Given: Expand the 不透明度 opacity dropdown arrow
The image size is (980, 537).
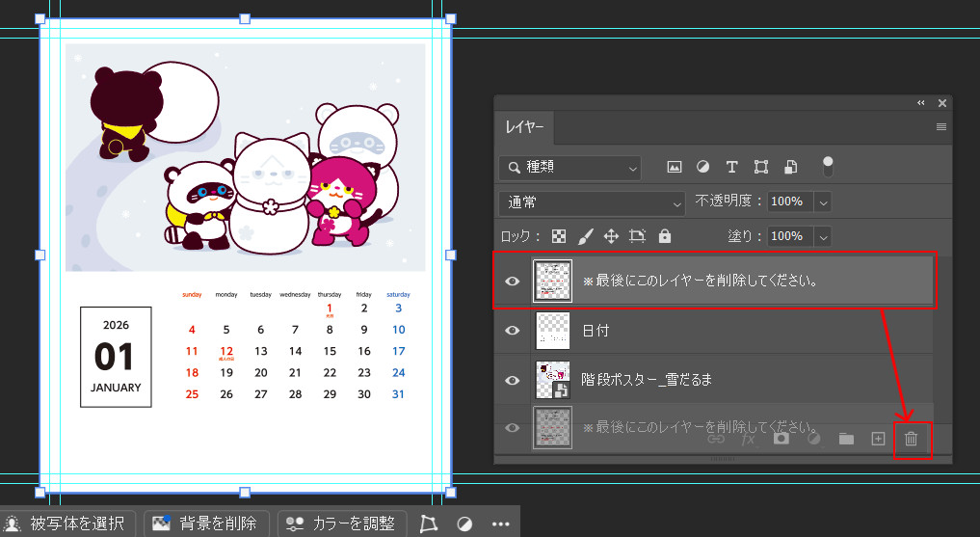Looking at the screenshot, I should click(823, 202).
